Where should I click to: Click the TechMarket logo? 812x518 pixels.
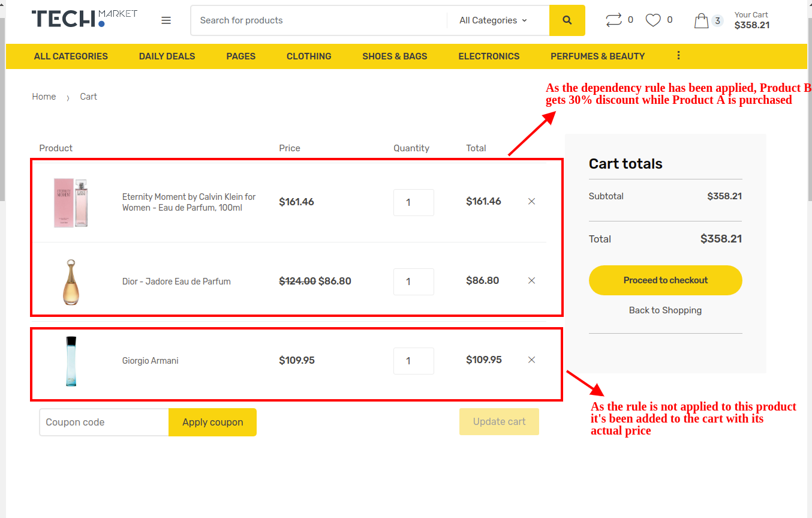tap(84, 19)
